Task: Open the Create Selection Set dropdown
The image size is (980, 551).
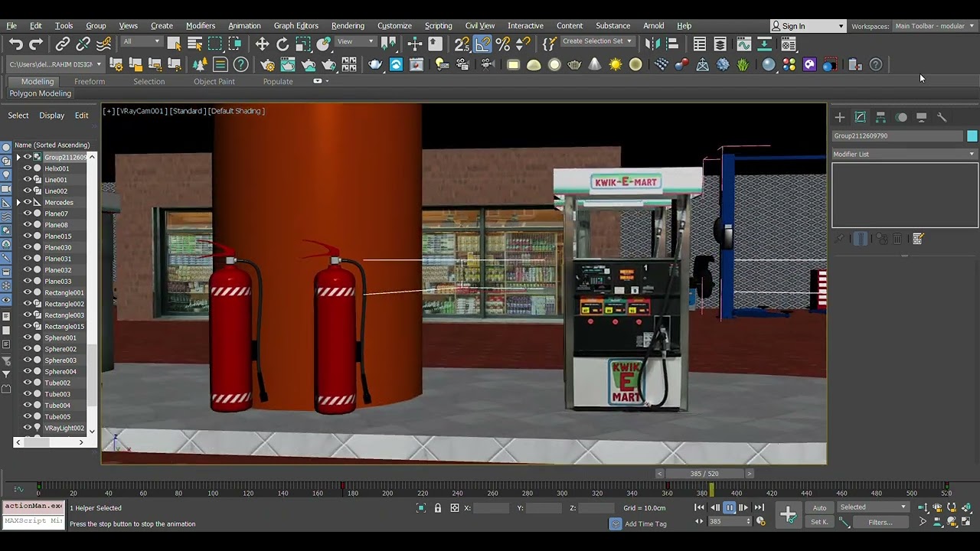Action: point(598,41)
